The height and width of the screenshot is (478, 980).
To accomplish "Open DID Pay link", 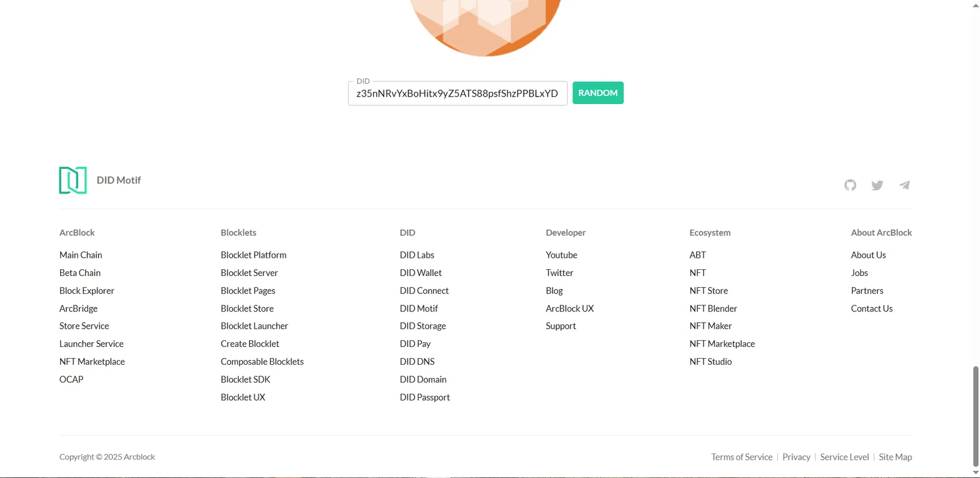I will 415,344.
